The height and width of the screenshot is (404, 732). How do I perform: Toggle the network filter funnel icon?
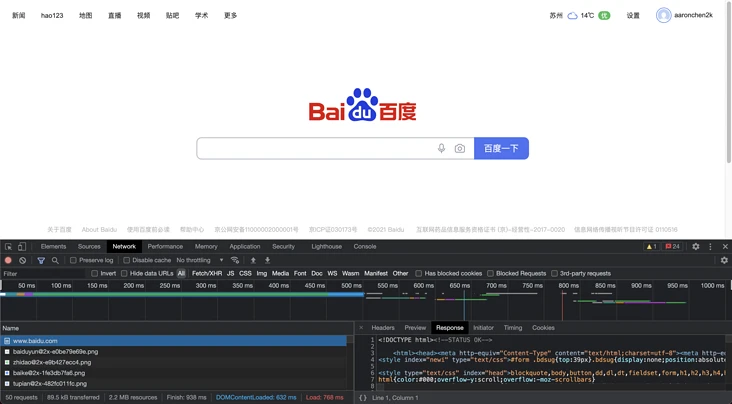click(x=41, y=260)
